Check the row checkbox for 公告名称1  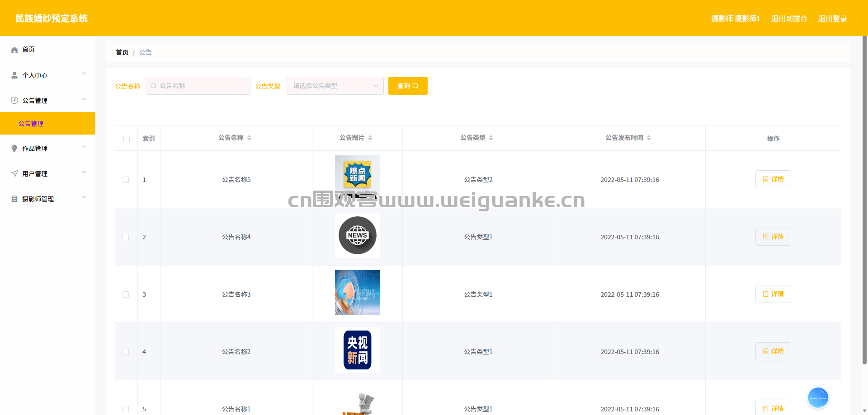(x=126, y=409)
